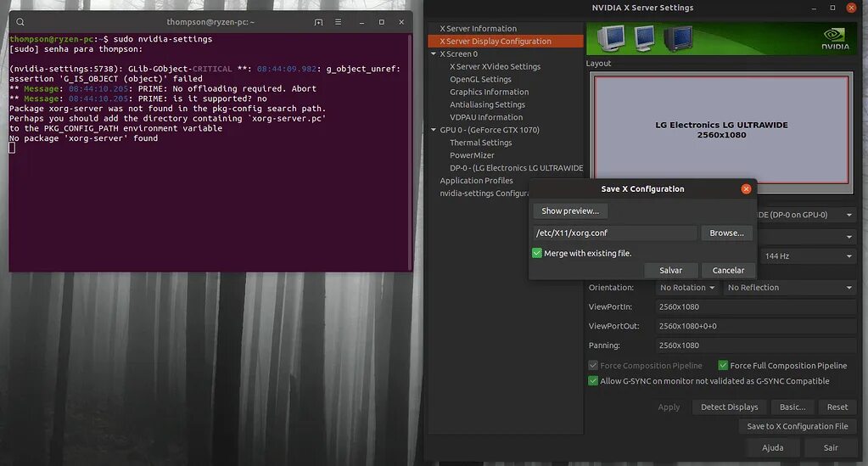Open the No Rotation dropdown
This screenshot has height=466, width=868.
687,288
